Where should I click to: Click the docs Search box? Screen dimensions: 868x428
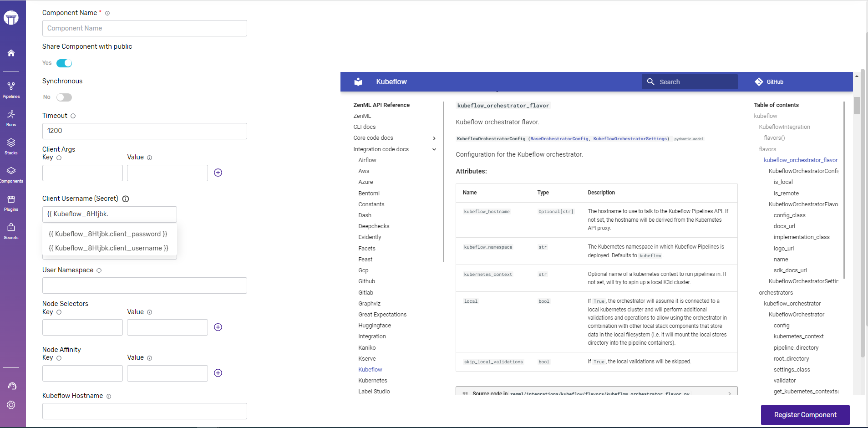tap(690, 82)
